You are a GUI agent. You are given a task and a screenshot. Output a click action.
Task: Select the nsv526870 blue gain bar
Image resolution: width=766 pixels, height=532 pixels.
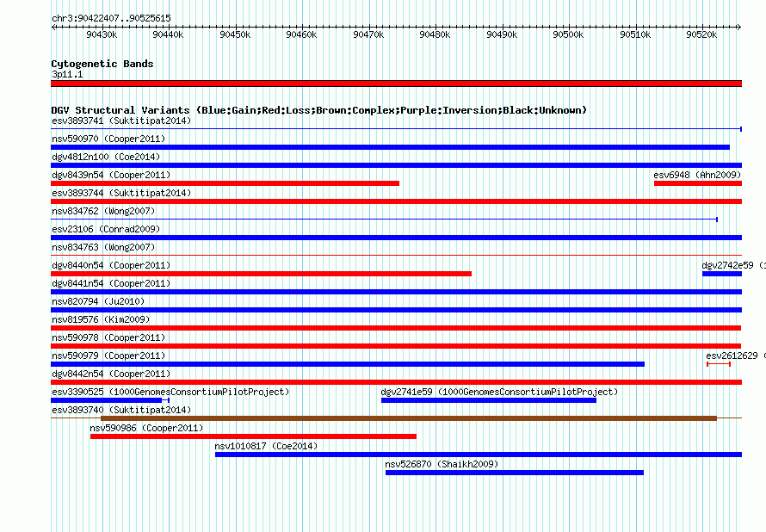coord(515,473)
